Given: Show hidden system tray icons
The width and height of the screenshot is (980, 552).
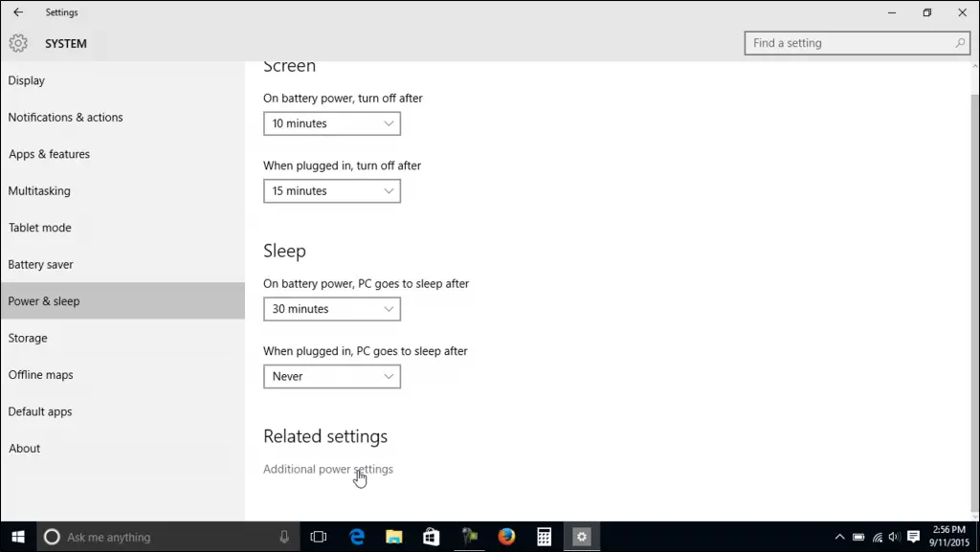Looking at the screenshot, I should point(840,537).
